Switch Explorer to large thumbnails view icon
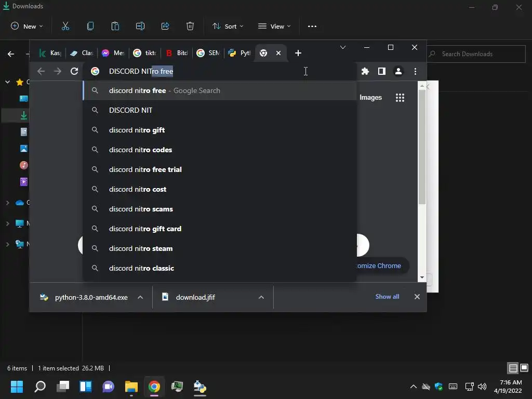Image resolution: width=532 pixels, height=399 pixels. [524, 368]
